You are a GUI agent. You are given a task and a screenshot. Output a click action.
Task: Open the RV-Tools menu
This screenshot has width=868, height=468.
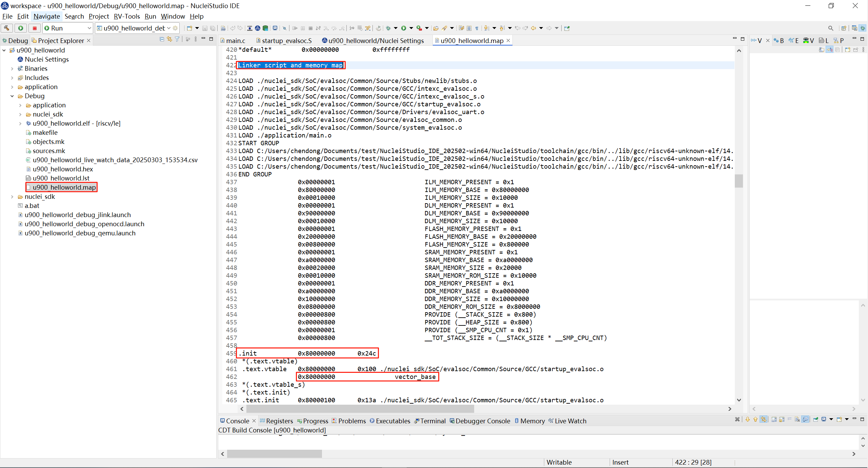click(126, 16)
